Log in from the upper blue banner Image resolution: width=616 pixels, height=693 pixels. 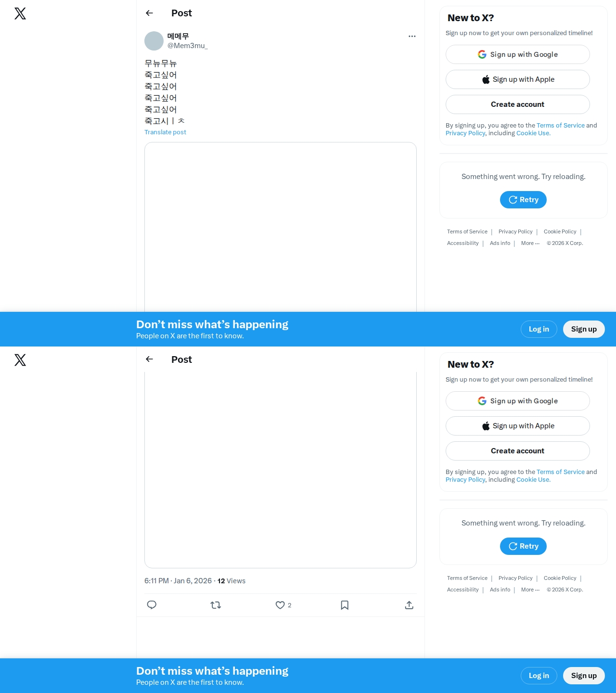coord(539,329)
